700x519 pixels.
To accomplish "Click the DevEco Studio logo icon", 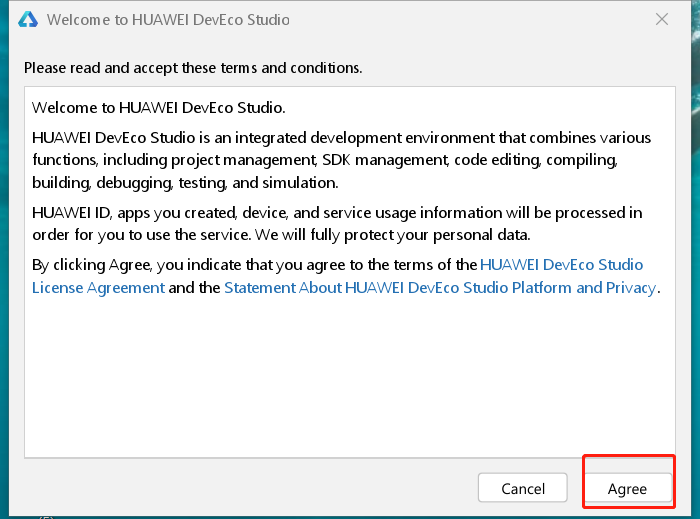I will [28, 20].
